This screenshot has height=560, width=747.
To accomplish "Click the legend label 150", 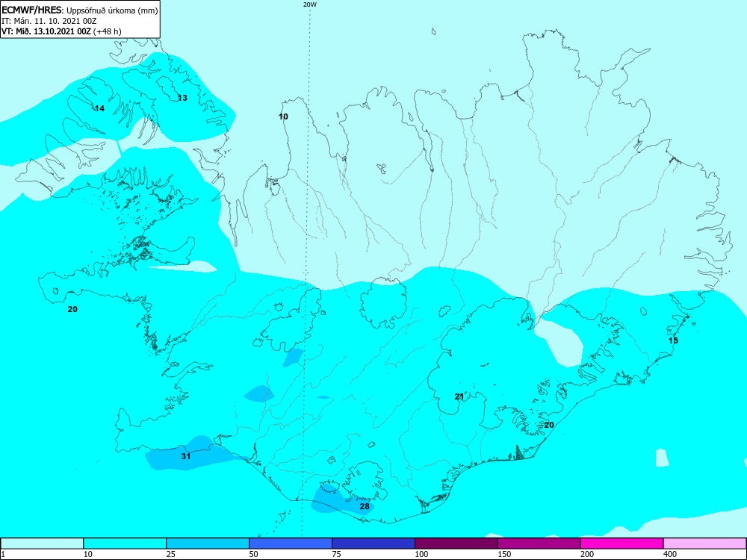I will [x=504, y=554].
